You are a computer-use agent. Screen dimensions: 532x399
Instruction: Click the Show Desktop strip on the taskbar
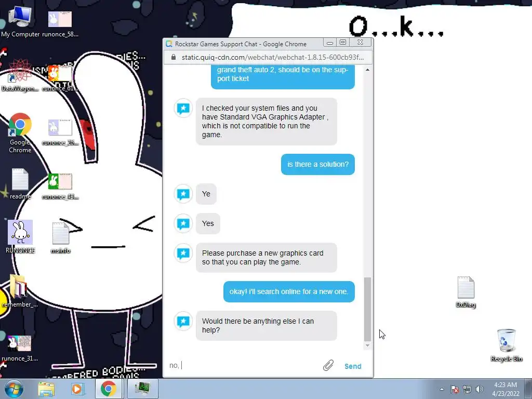coord(529,389)
